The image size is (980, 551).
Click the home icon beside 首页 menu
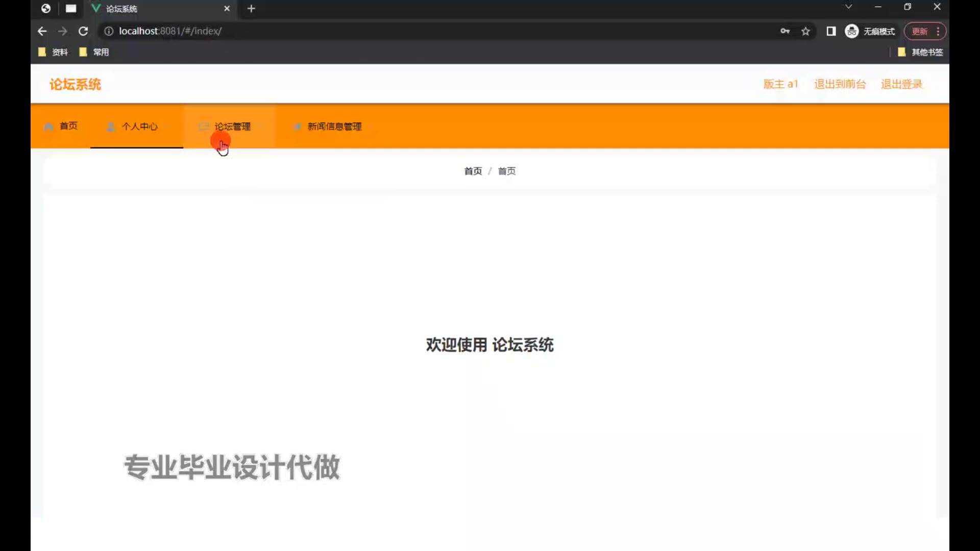(48, 127)
